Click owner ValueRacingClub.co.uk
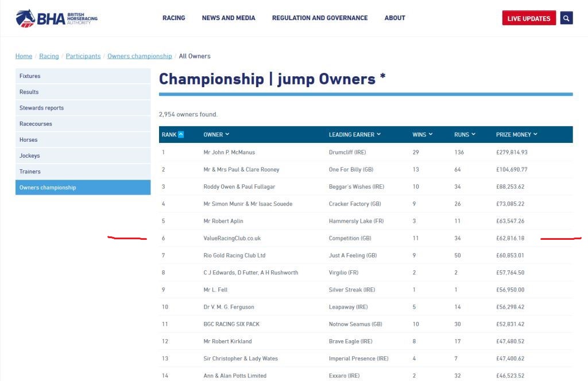The image size is (588, 381). click(x=232, y=238)
